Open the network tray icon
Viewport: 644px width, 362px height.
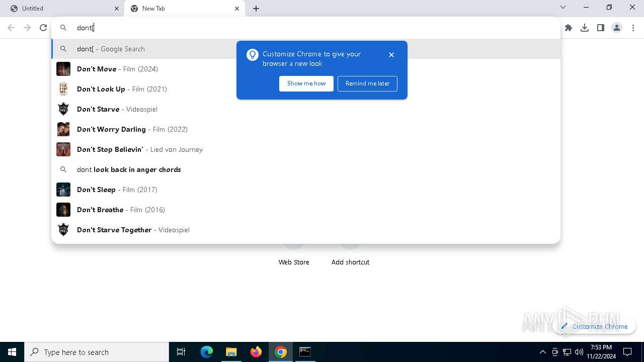click(567, 352)
